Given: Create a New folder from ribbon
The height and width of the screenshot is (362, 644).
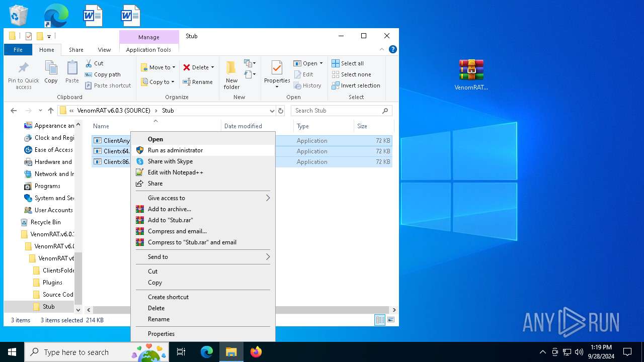Looking at the screenshot, I should tap(231, 75).
